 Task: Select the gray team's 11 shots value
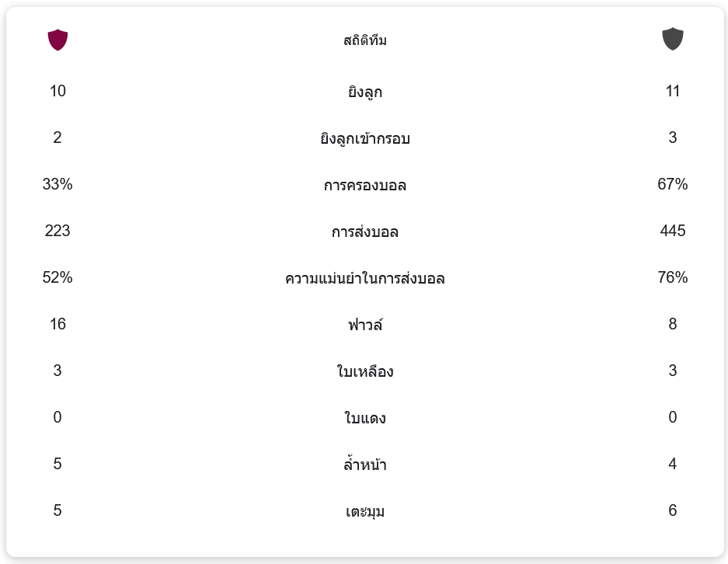coord(672,91)
